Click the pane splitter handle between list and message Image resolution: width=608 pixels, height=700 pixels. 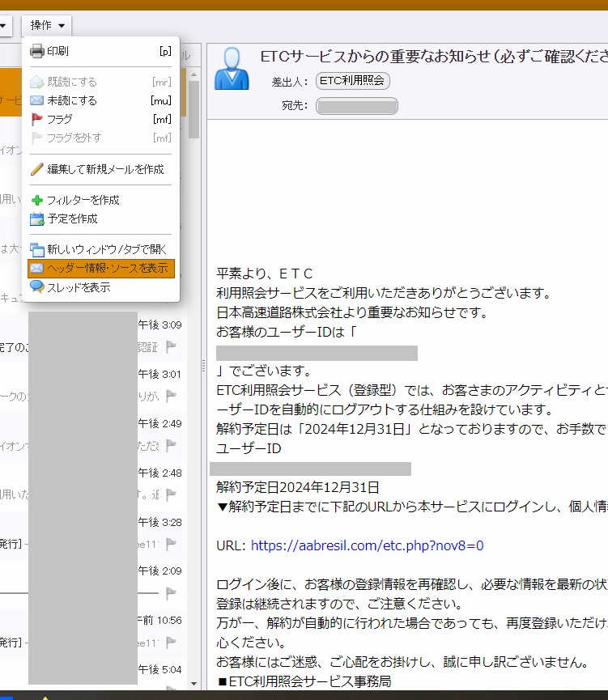tap(202, 364)
